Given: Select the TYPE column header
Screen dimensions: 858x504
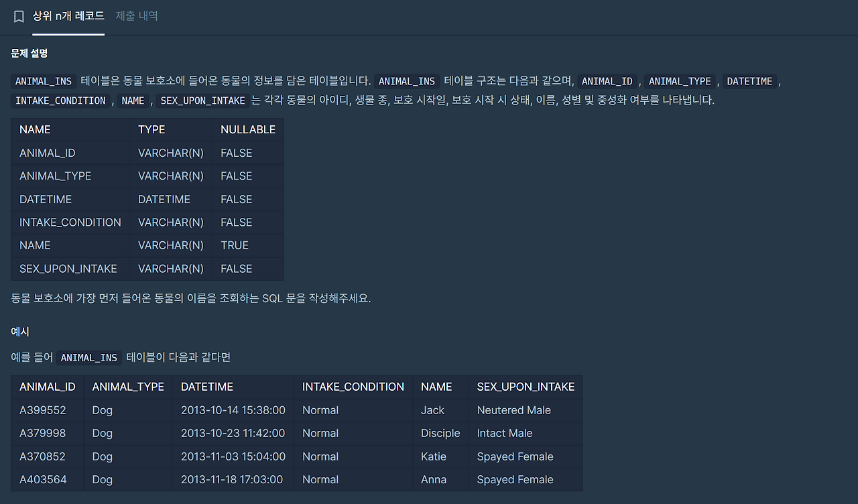Looking at the screenshot, I should tap(151, 129).
